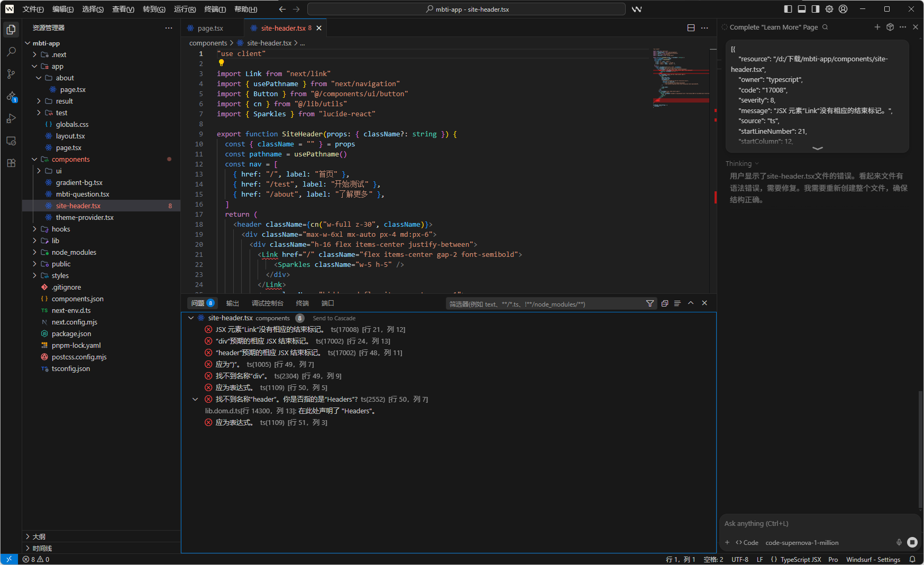Collapse the components folder in explorer

[x=70, y=159]
